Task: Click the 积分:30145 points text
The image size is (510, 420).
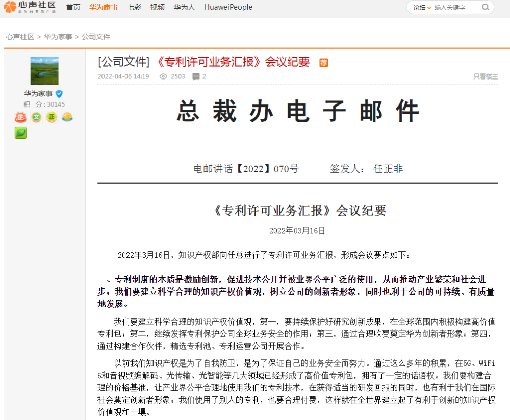Action: 44,104
